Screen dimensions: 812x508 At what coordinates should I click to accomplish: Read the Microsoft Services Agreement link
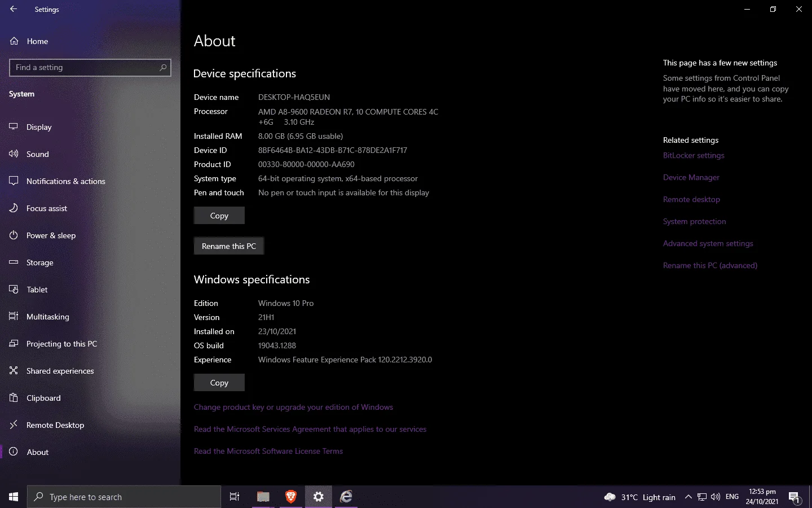(x=310, y=429)
